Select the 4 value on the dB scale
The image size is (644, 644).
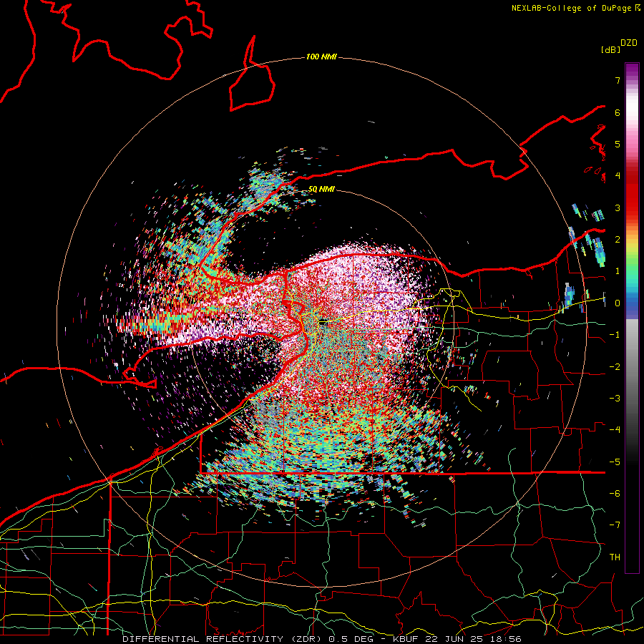[618, 176]
